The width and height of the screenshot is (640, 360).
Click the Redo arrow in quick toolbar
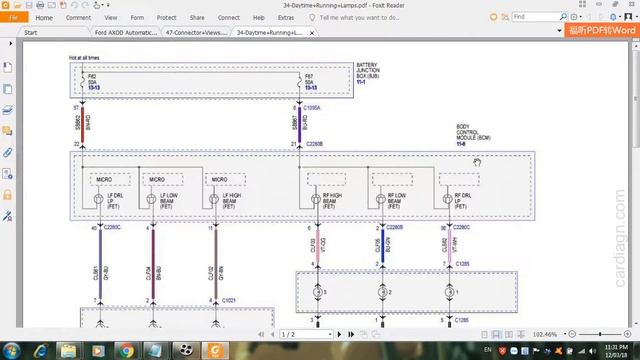pyautogui.click(x=85, y=5)
